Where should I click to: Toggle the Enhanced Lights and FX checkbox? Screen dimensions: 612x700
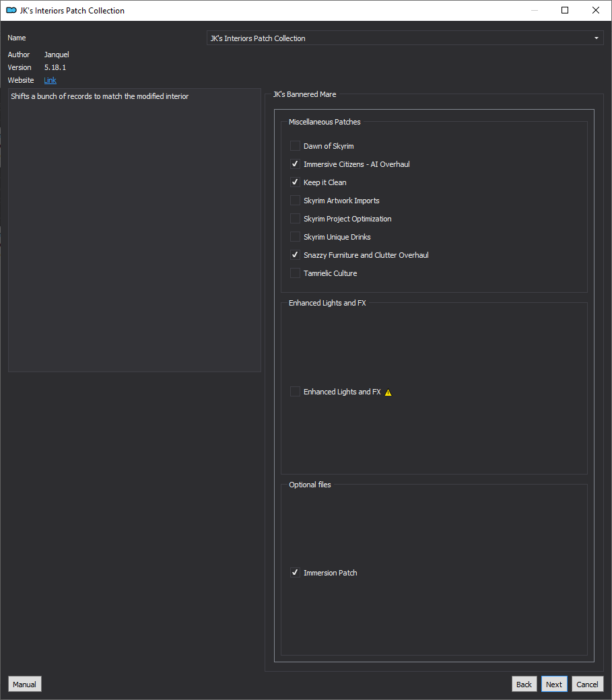295,392
